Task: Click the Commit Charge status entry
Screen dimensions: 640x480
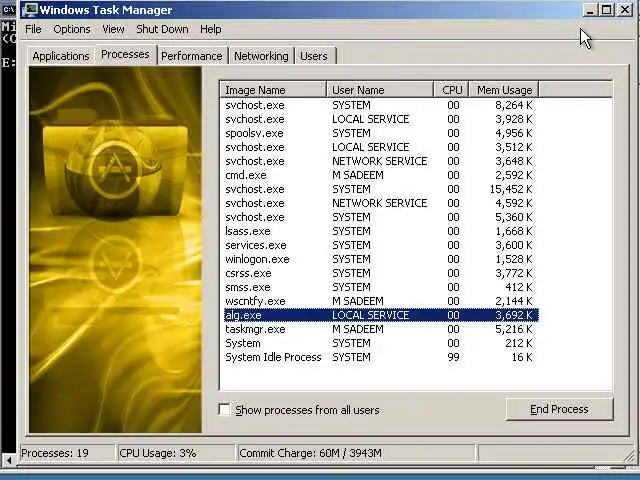Action: 357,453
